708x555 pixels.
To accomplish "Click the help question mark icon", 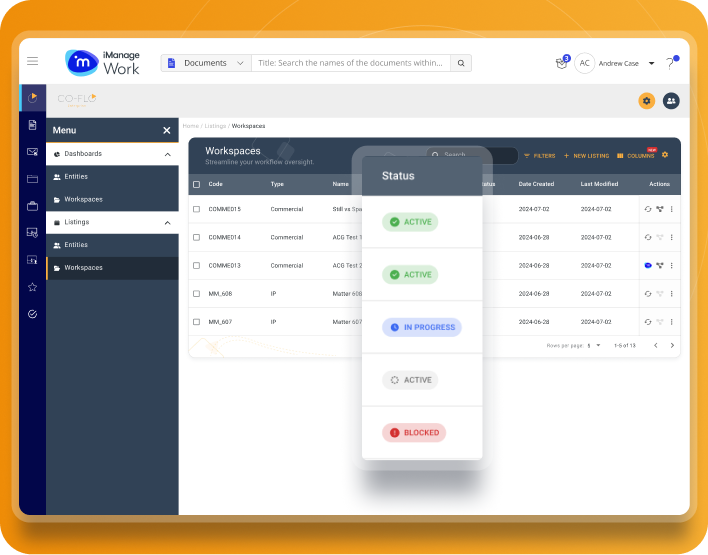I will [670, 63].
